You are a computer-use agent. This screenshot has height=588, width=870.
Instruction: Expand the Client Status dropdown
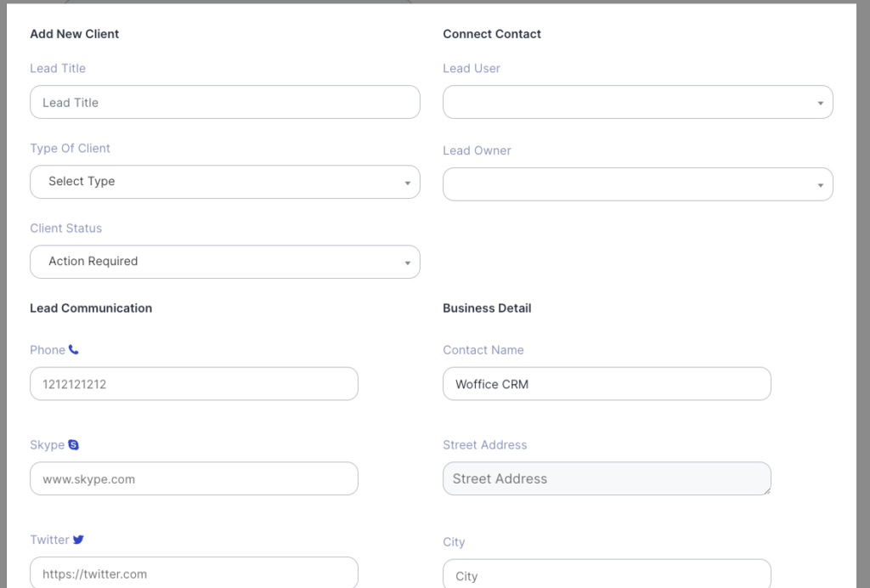click(225, 262)
